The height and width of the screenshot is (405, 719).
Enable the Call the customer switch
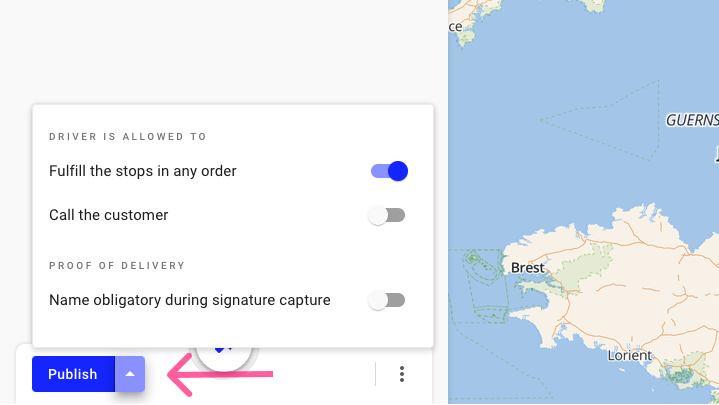387,215
